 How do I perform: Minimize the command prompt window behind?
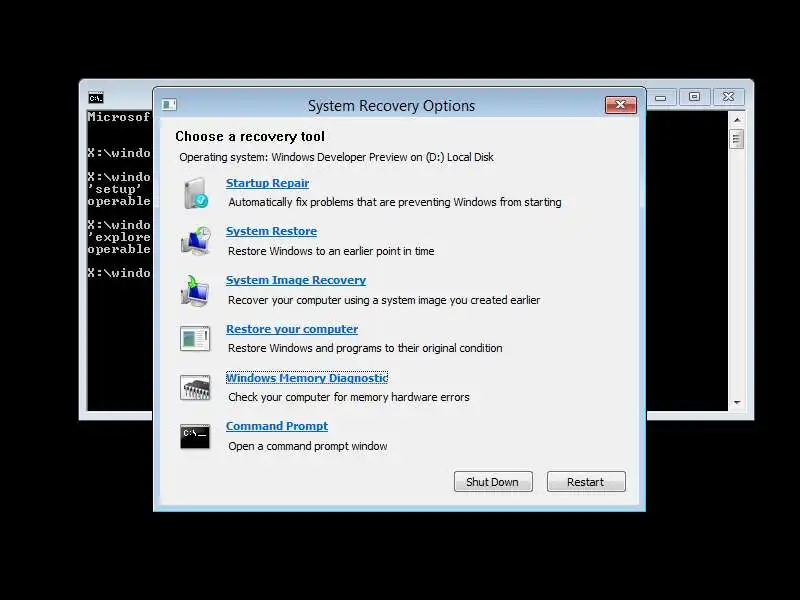click(661, 97)
